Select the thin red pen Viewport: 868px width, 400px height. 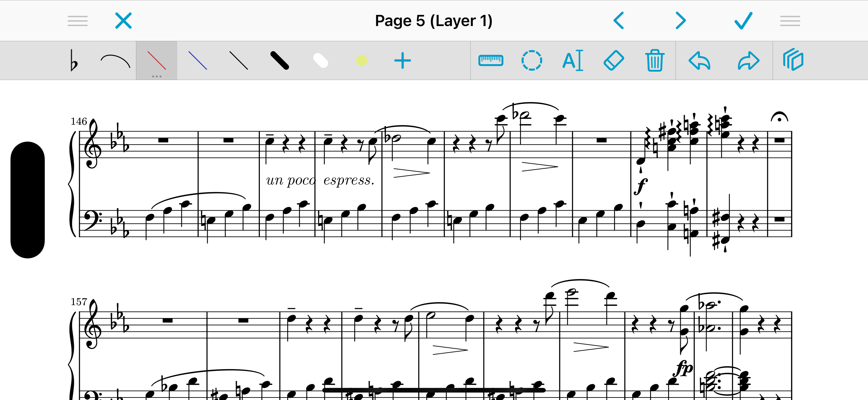point(156,60)
